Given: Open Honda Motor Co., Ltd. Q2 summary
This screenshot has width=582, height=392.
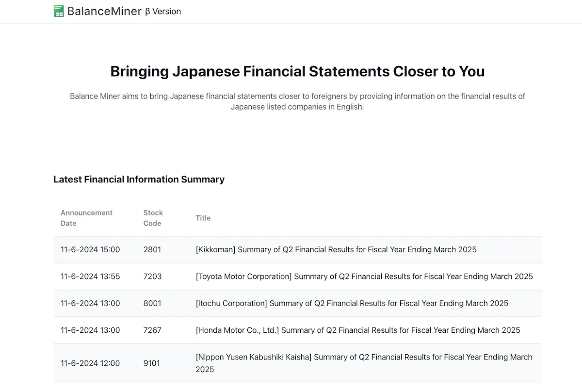Looking at the screenshot, I should [x=358, y=330].
